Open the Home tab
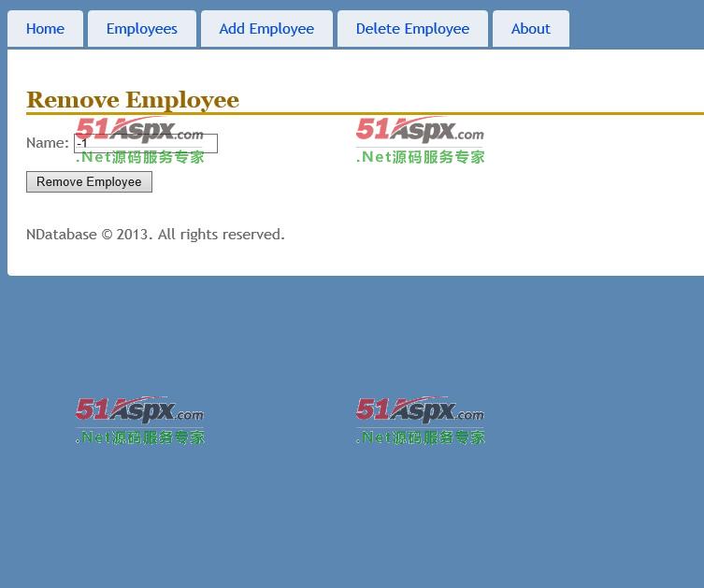Viewport: 704px width, 588px height. (46, 29)
